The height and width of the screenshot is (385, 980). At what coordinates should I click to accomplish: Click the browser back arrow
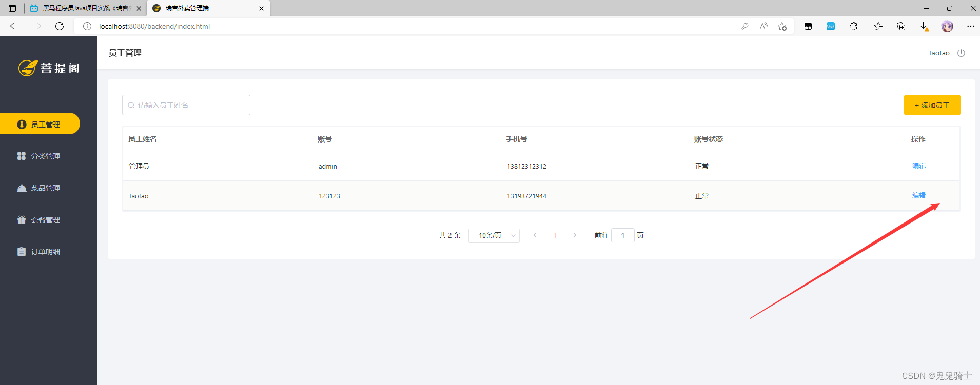coord(14,26)
